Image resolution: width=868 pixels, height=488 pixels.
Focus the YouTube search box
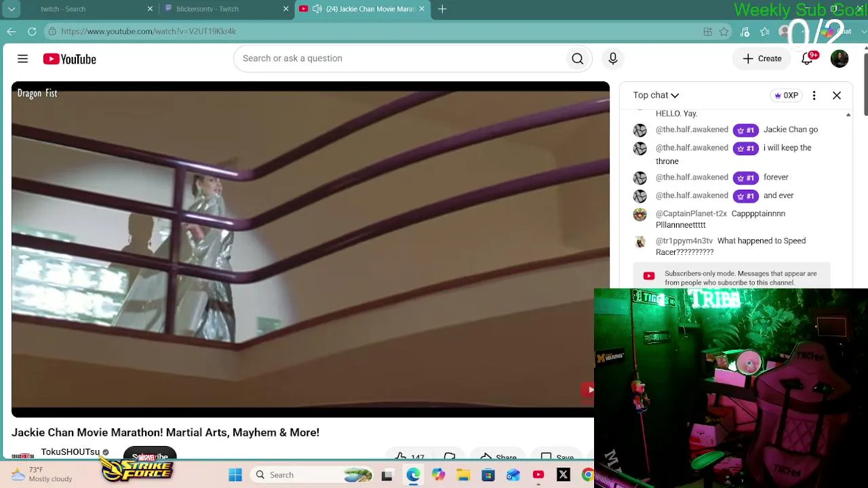click(400, 59)
